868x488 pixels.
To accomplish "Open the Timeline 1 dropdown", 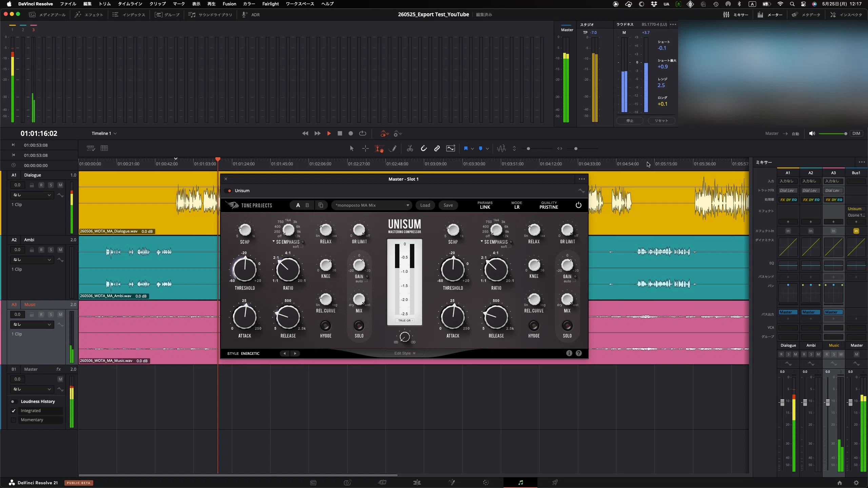I will pyautogui.click(x=104, y=134).
